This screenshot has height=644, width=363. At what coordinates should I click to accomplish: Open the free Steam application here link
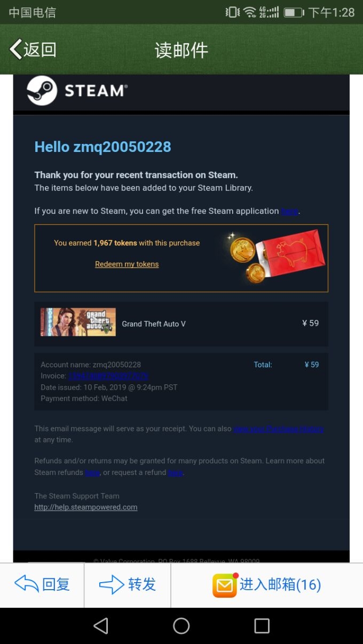(289, 211)
